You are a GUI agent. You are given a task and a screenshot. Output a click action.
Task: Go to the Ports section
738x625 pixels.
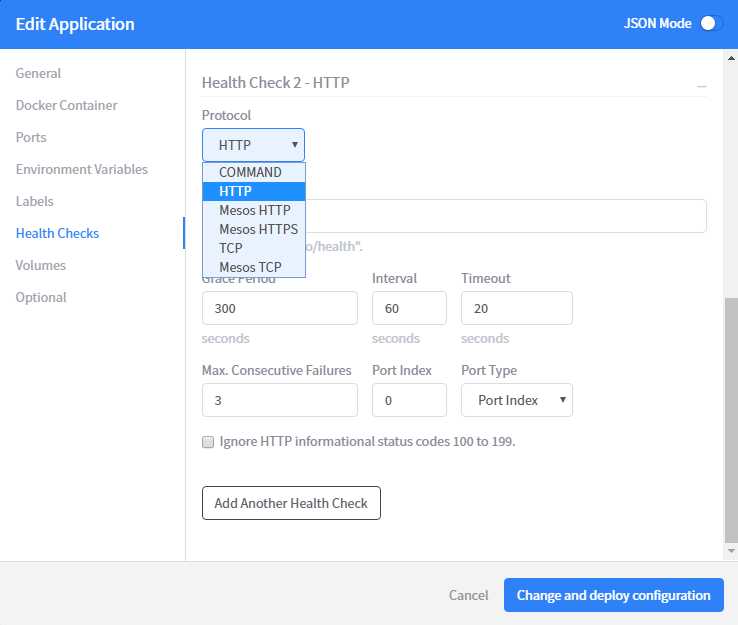[x=31, y=137]
